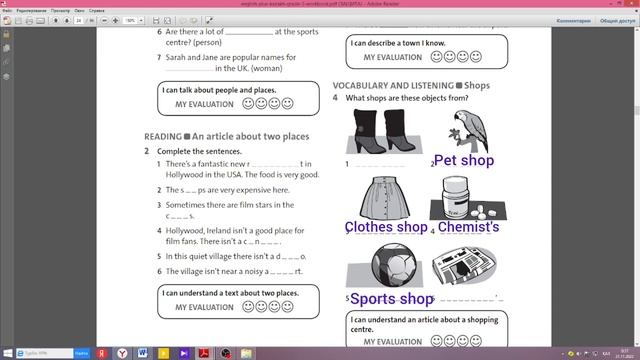
Task: Open the dark round app on taskbar
Action: pyautogui.click(x=225, y=353)
